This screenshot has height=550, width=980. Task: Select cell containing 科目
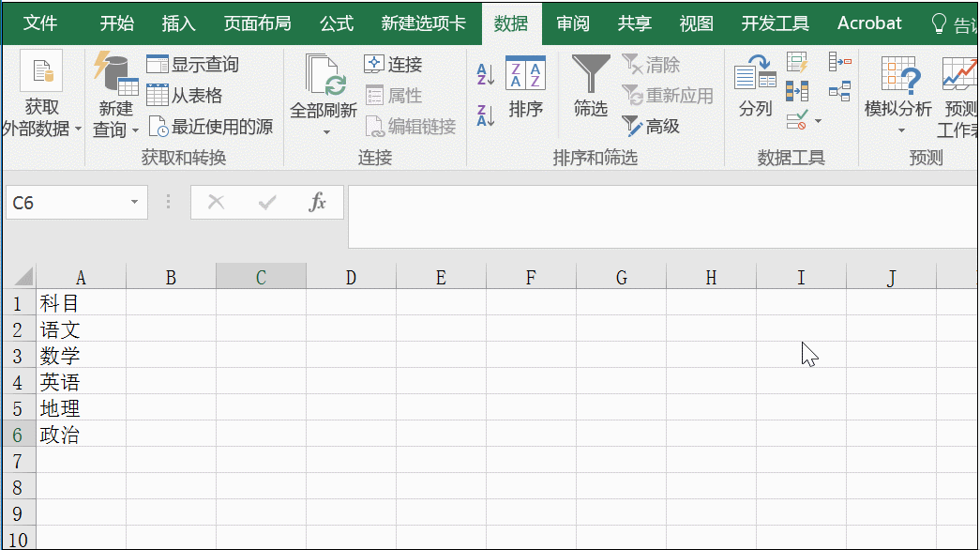[82, 303]
